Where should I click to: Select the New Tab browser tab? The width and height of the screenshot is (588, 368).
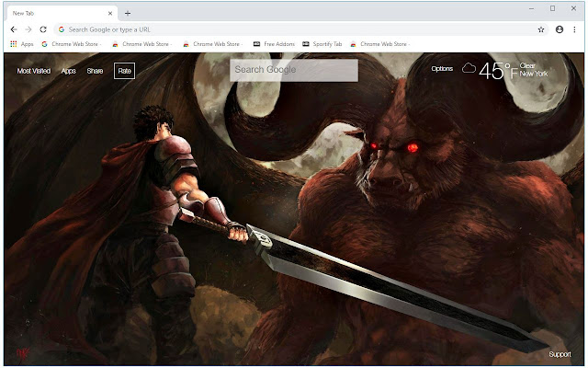pos(62,14)
